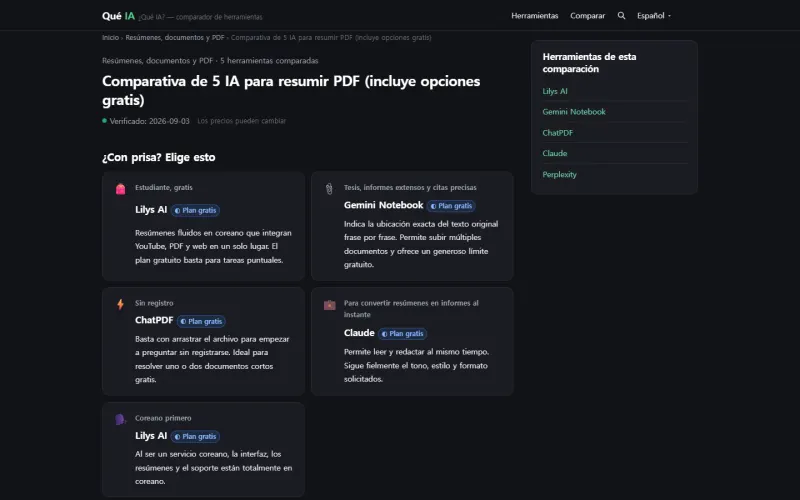Click the description starting Al ser un servicio coreano
Image resolution: width=800 pixels, height=500 pixels.
pos(214,467)
